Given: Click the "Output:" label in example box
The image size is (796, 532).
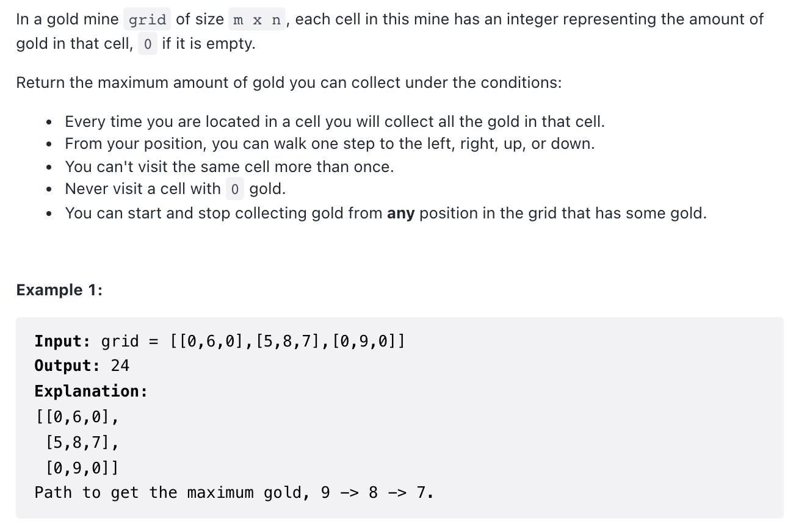Looking at the screenshot, I should coord(68,365).
